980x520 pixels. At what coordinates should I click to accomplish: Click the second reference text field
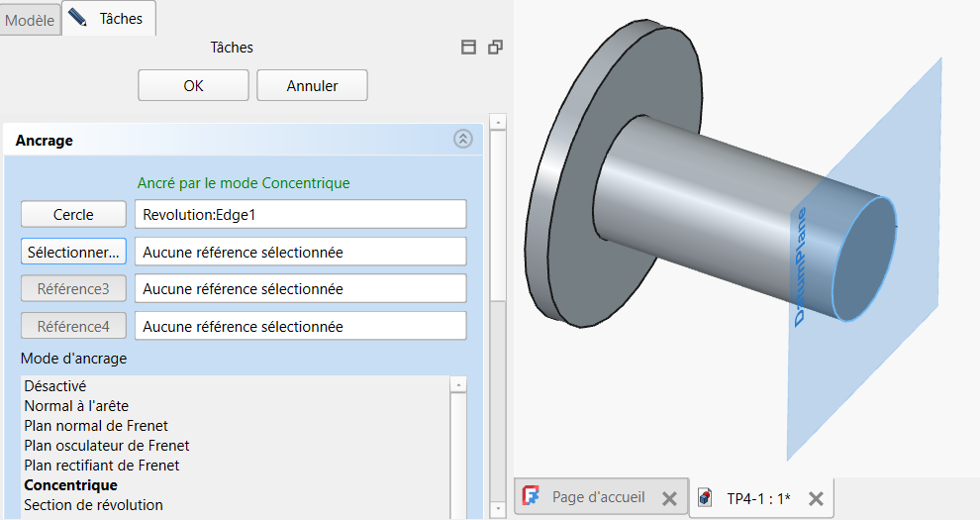click(x=299, y=252)
